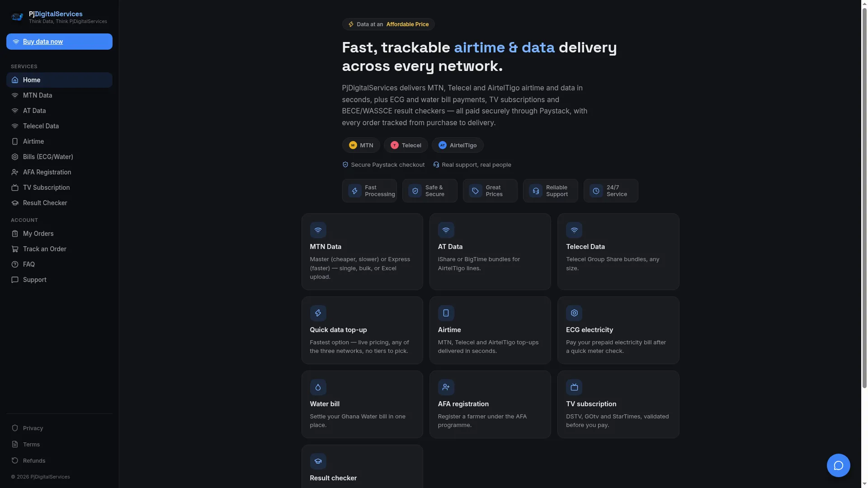Select the MTN network pill
Viewport: 868px width, 488px height.
tap(361, 145)
